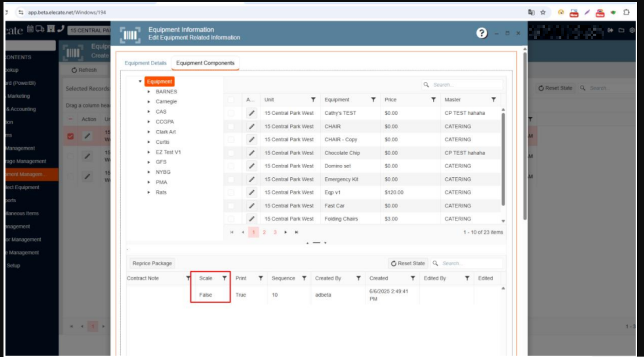Viewport: 644px width, 357px height.
Task: Toggle select-all checkbox in grid header
Action: click(231, 100)
